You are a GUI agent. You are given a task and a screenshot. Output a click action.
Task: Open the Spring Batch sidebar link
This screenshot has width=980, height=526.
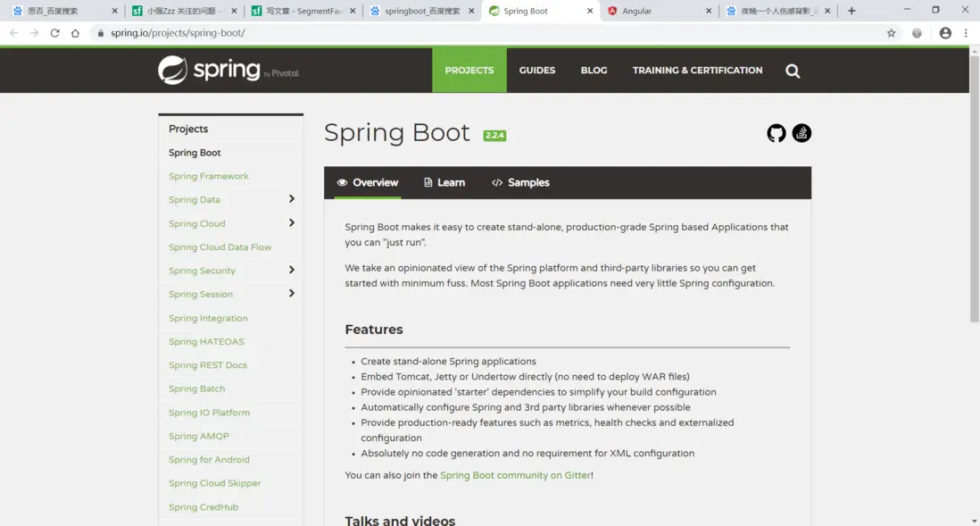[x=197, y=389]
